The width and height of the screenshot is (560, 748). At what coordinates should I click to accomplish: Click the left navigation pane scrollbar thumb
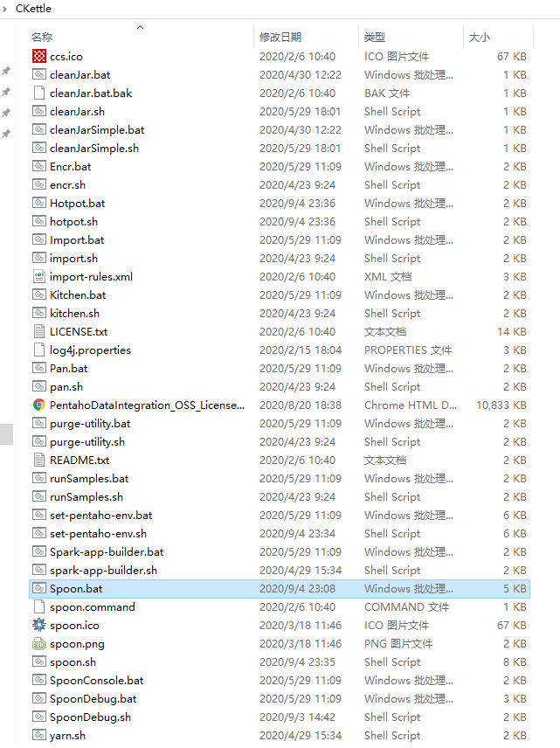[6, 433]
